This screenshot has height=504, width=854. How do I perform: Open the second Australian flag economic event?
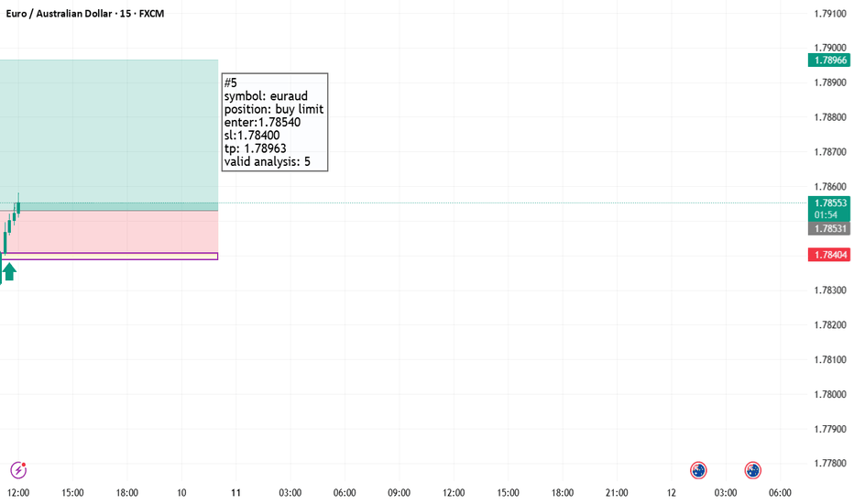(752, 470)
